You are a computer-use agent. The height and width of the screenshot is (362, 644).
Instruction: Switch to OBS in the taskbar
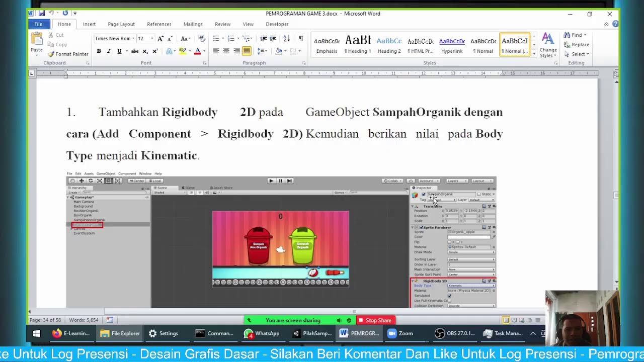click(x=455, y=333)
